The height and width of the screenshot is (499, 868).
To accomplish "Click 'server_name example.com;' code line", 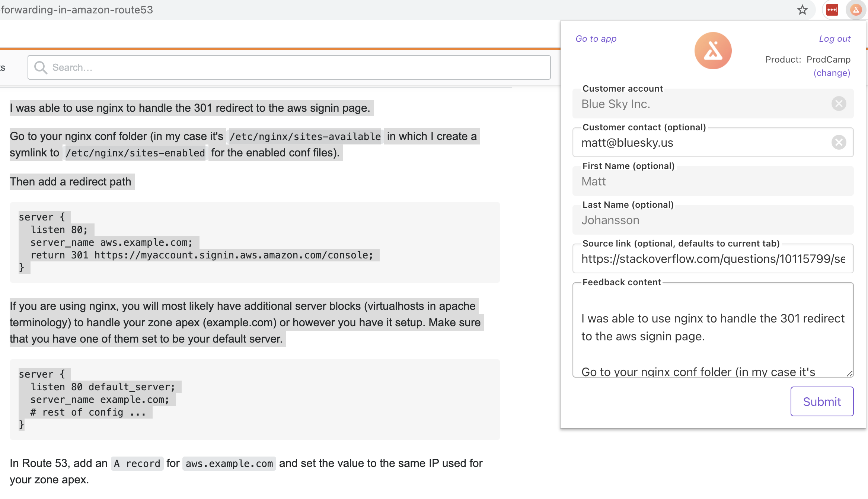I will coord(100,400).
